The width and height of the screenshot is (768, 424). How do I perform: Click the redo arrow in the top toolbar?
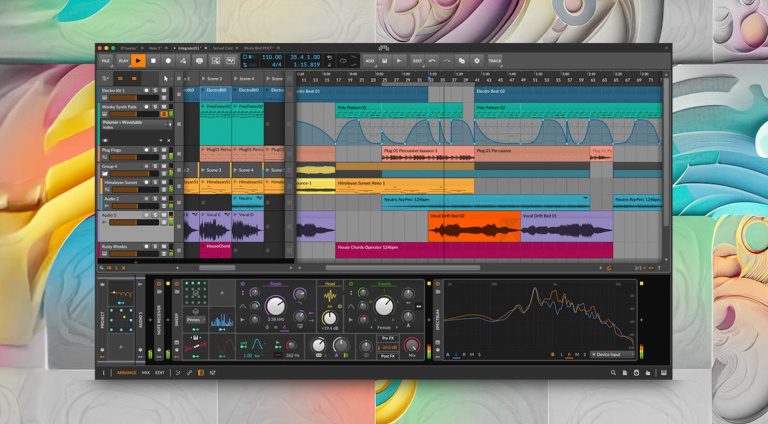coord(447,61)
